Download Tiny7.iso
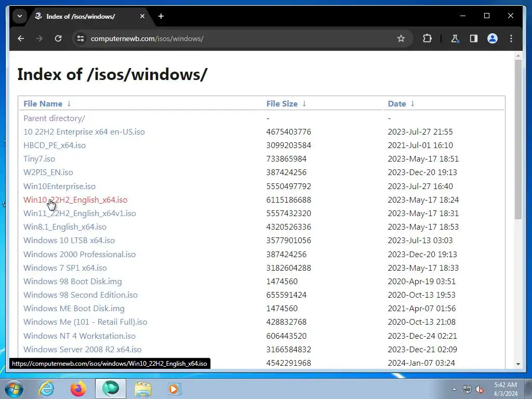 pos(39,159)
